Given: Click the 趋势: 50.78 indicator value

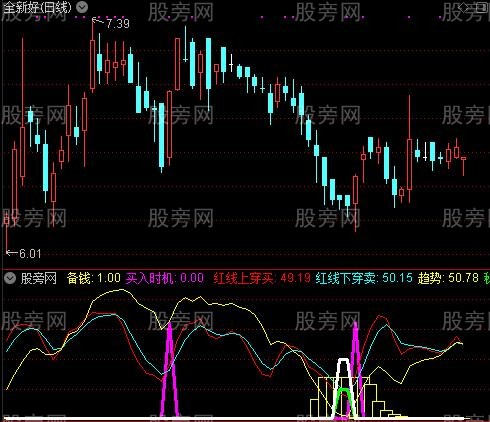Looking at the screenshot, I should (448, 278).
